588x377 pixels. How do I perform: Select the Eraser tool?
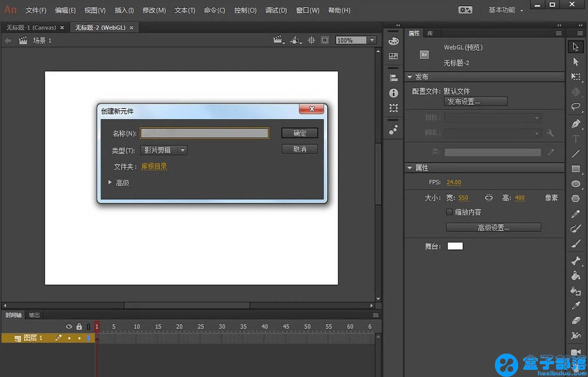[576, 320]
